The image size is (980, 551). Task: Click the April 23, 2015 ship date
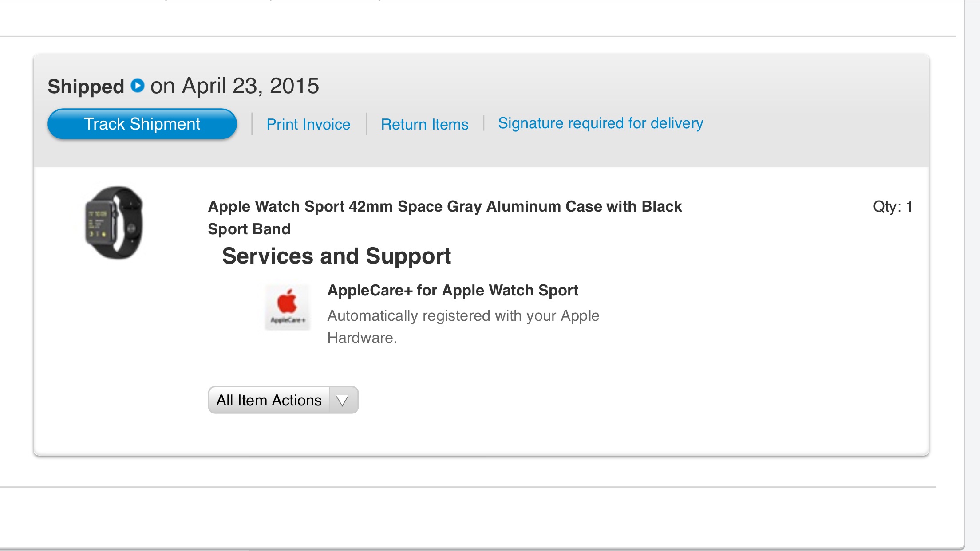coord(250,86)
